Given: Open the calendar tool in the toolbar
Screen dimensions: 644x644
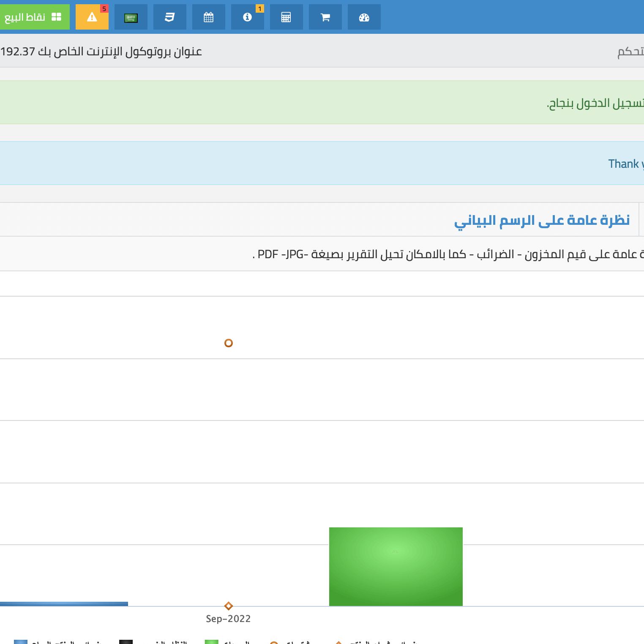Looking at the screenshot, I should click(x=208, y=17).
